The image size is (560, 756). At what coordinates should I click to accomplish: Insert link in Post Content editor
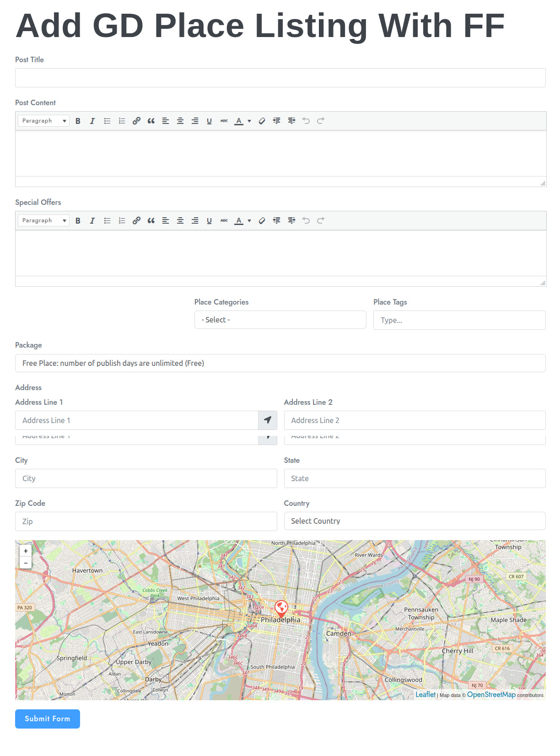tap(136, 121)
